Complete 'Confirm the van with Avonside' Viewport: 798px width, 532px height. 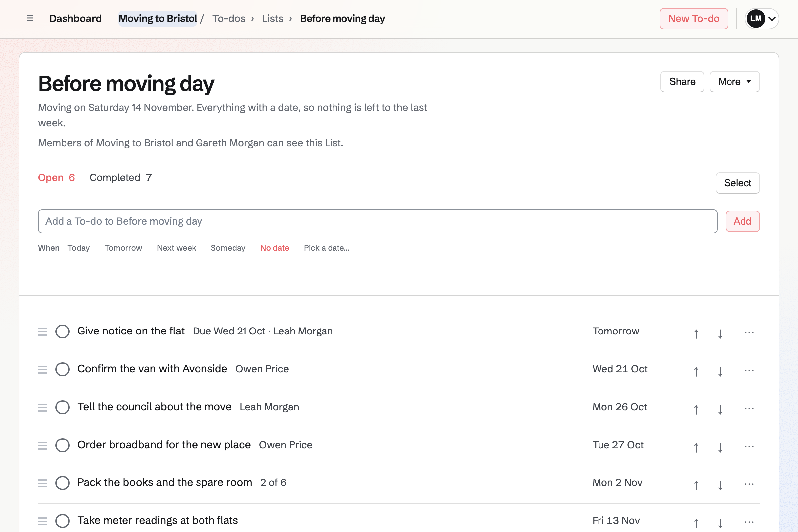pos(63,369)
